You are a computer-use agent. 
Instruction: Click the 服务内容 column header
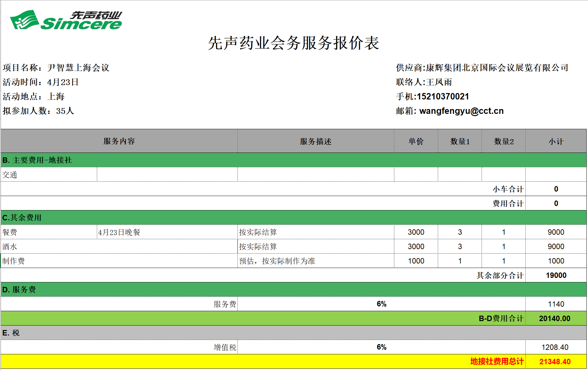pos(119,141)
